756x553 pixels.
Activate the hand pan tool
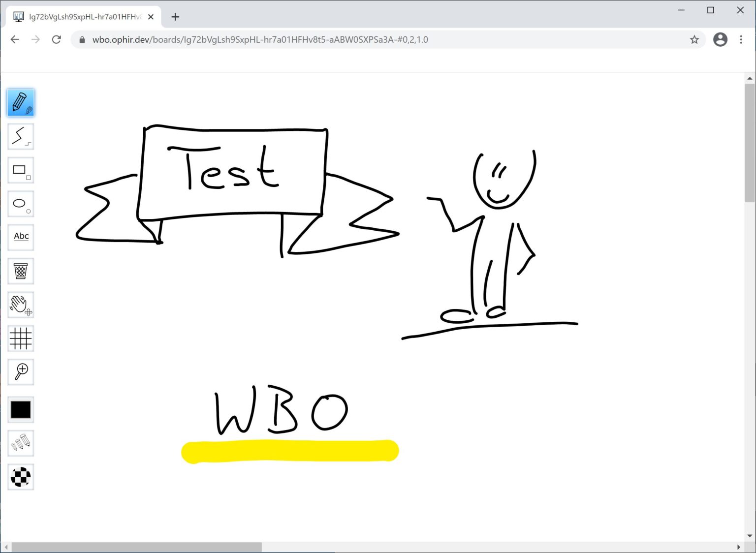tap(21, 305)
